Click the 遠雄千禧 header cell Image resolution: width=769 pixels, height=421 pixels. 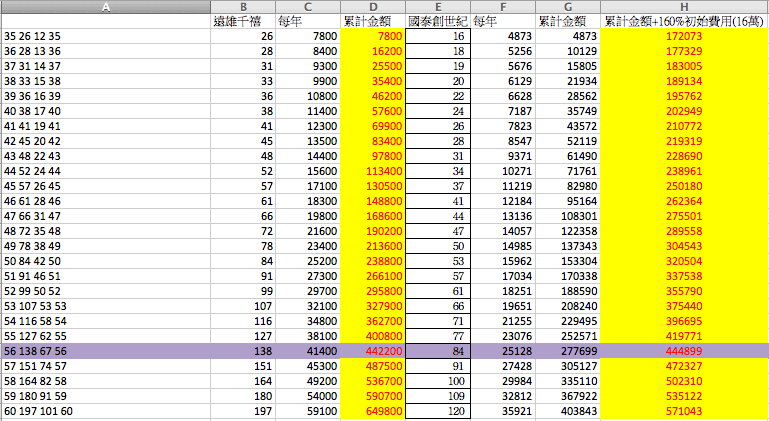(x=243, y=21)
